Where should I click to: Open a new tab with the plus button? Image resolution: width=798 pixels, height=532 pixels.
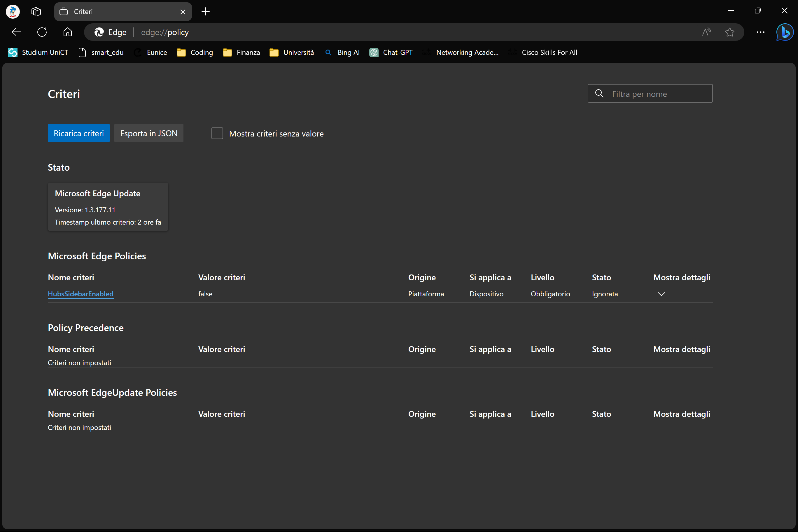pos(205,11)
